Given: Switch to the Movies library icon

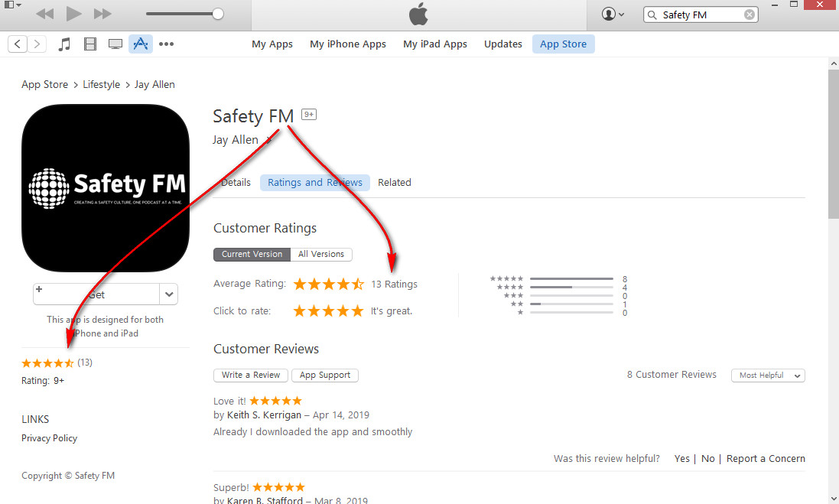Looking at the screenshot, I should click(90, 44).
